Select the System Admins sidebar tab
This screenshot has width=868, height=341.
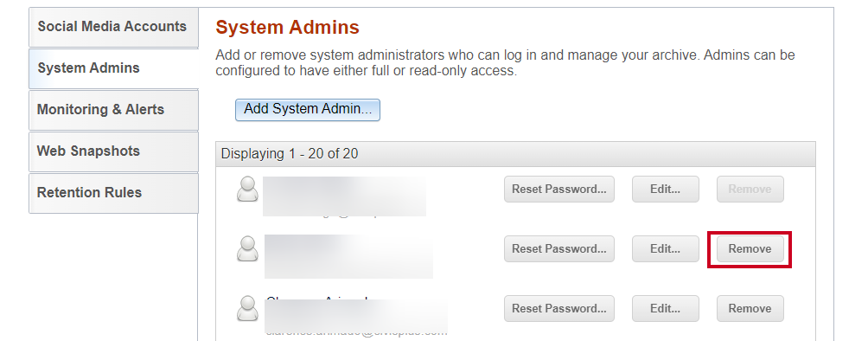113,68
